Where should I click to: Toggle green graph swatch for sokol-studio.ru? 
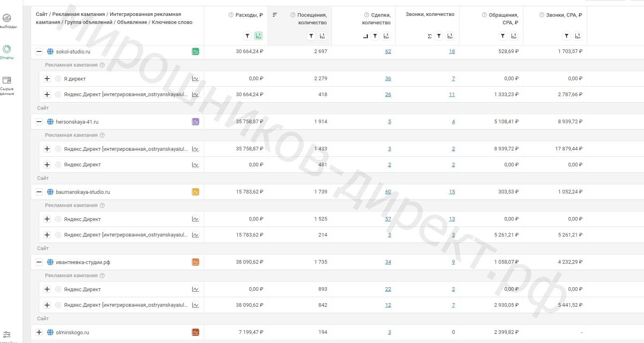pyautogui.click(x=196, y=51)
